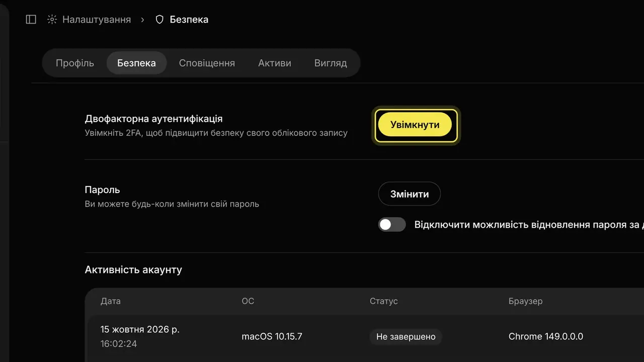Screen dimensions: 644x362
Task: Click the Не завершено status badge
Action: [406, 336]
